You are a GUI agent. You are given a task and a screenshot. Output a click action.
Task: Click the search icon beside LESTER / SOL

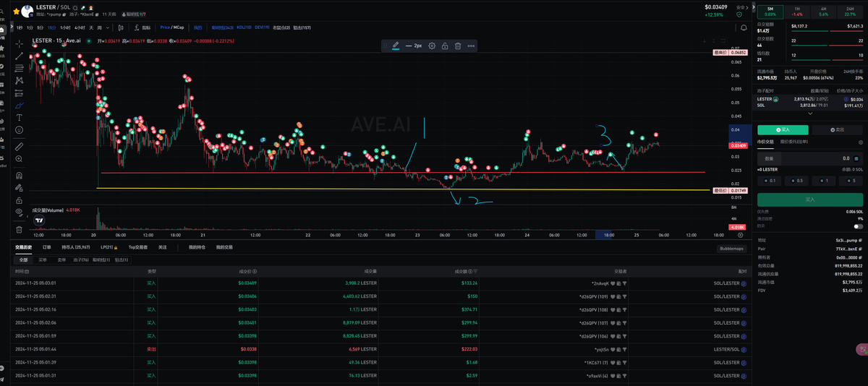pyautogui.click(x=75, y=7)
